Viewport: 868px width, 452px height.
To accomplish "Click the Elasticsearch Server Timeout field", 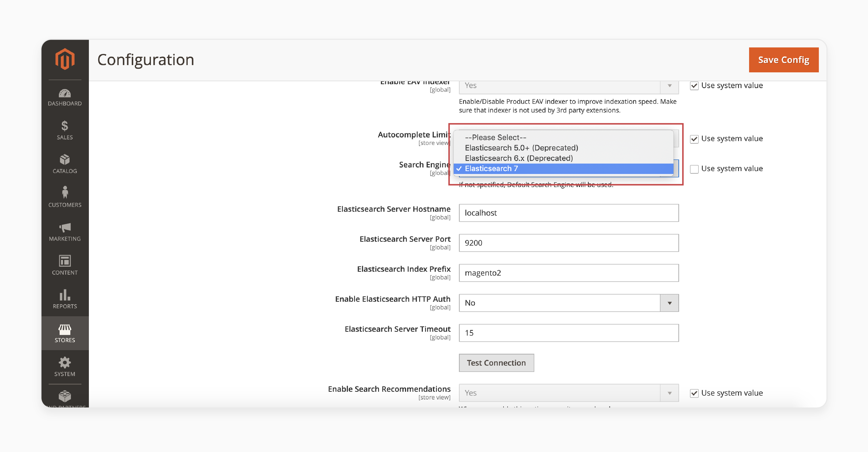I will click(x=568, y=333).
